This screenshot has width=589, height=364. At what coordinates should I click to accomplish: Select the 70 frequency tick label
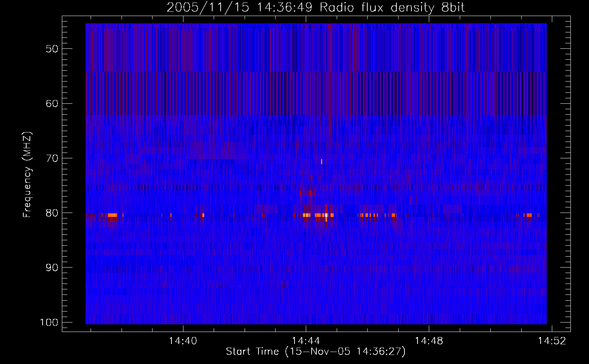[x=52, y=158]
